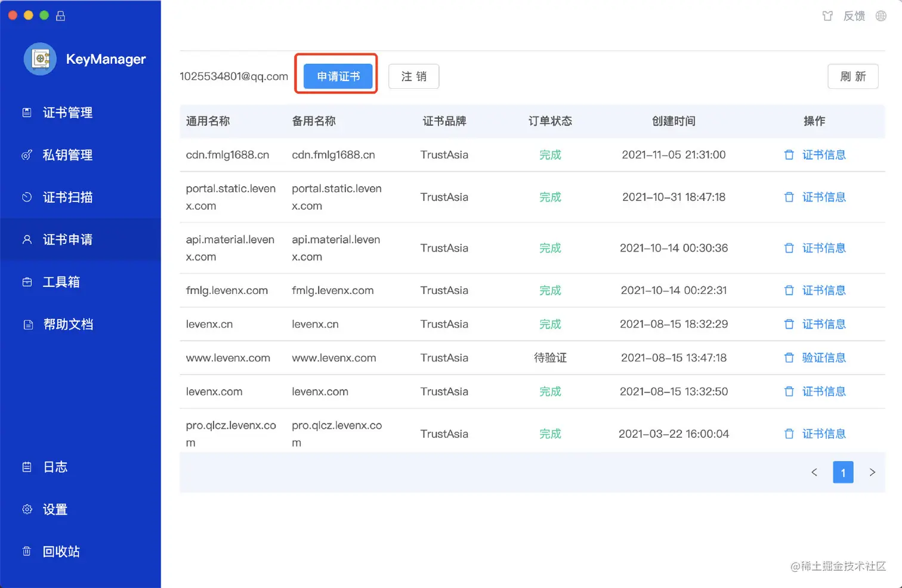The height and width of the screenshot is (588, 902).
Task: Click trash icon in levenx.com row
Action: tap(789, 392)
